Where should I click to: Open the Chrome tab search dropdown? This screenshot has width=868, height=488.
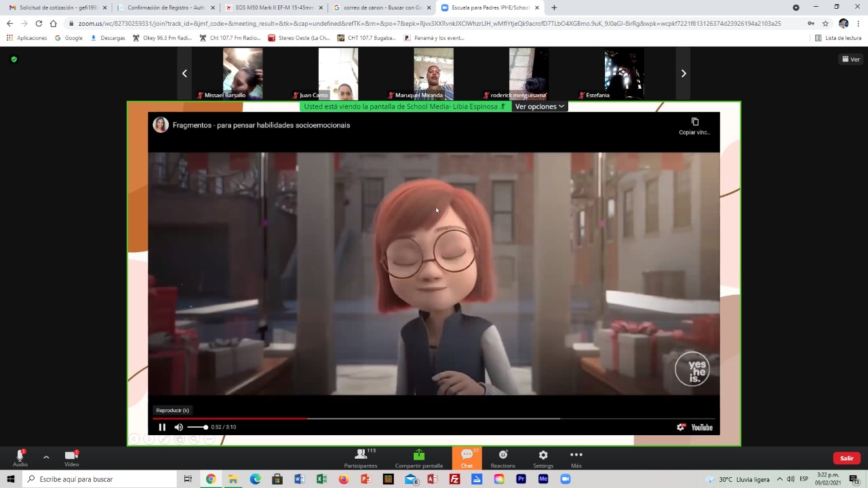[796, 7]
